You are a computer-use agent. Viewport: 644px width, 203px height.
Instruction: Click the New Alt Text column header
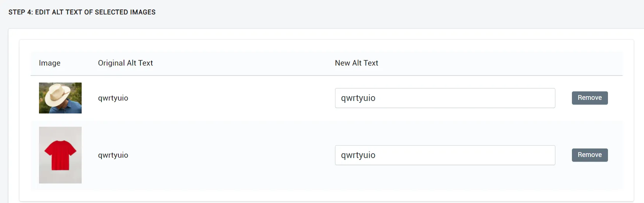(356, 63)
